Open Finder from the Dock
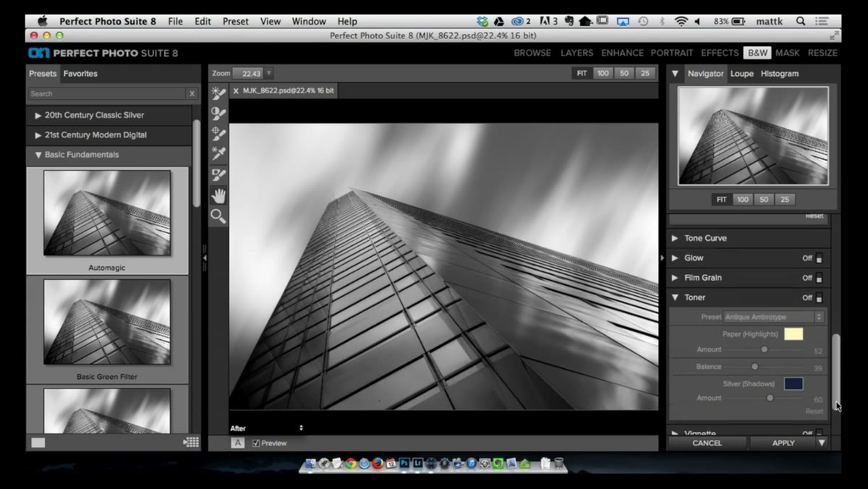The height and width of the screenshot is (489, 868). click(311, 463)
